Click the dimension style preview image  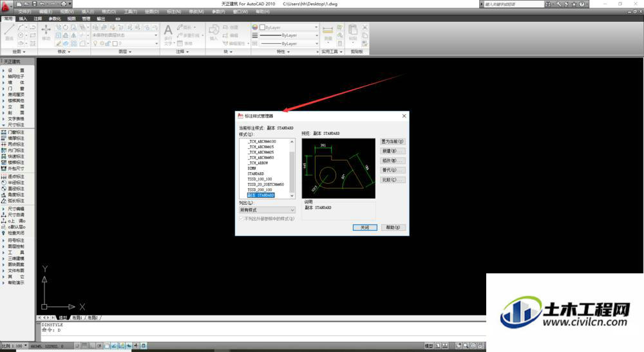[339, 169]
